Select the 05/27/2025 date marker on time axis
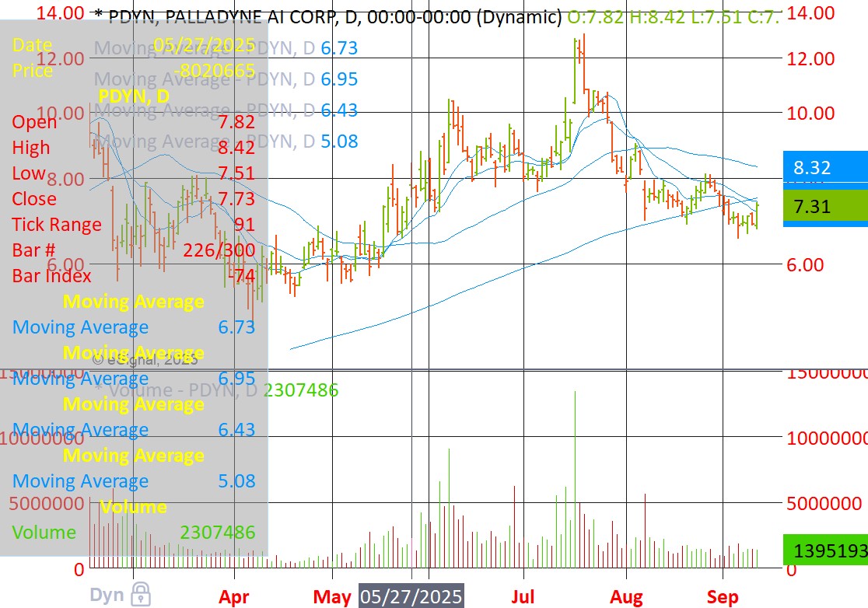The height and width of the screenshot is (608, 868). [411, 596]
